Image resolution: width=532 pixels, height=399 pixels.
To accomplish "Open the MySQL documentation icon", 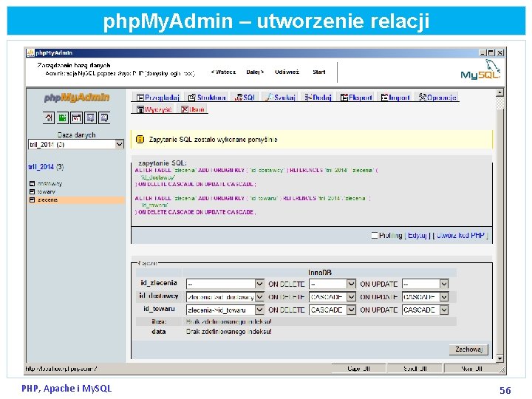I will [x=104, y=117].
